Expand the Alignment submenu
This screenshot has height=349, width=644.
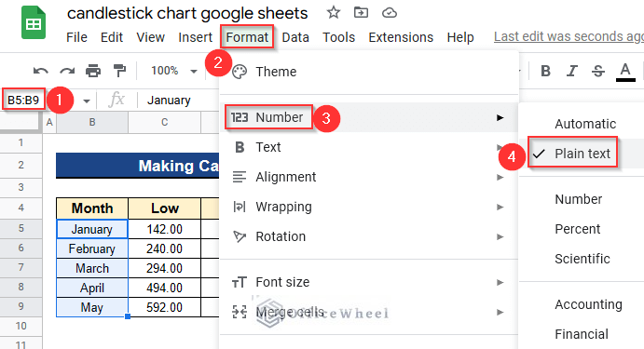[x=369, y=177]
